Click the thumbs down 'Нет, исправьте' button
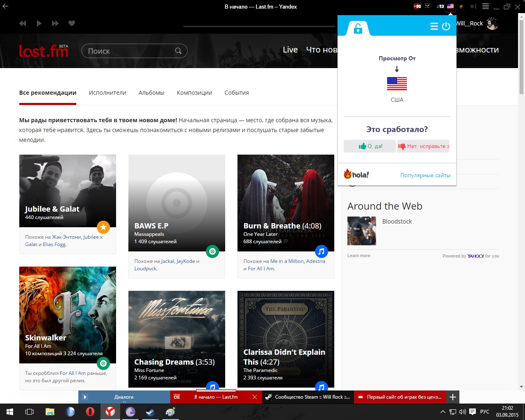Screen dimensions: 525x420 (423, 146)
